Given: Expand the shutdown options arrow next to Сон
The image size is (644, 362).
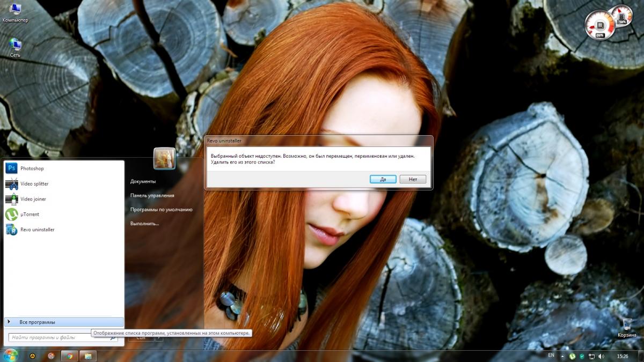Looking at the screenshot, I should [x=158, y=338].
